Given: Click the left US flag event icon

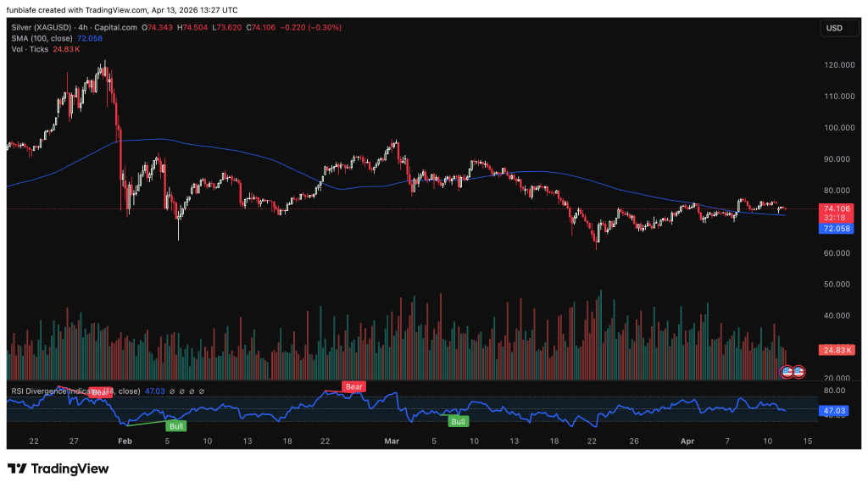Looking at the screenshot, I should click(786, 372).
